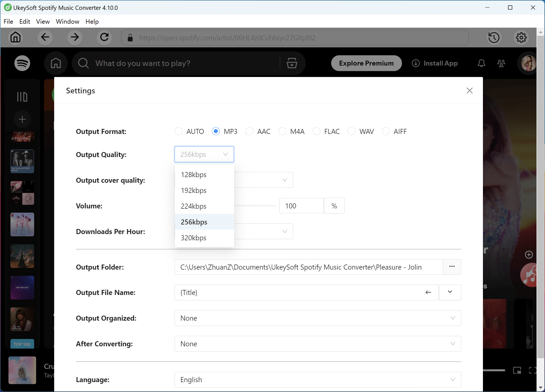
Task: Click the Explore Premium button
Action: pos(366,63)
